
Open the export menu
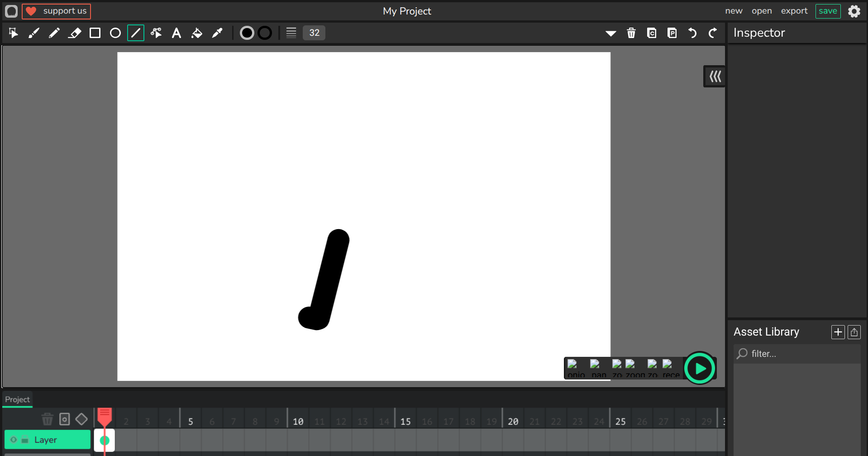point(794,11)
